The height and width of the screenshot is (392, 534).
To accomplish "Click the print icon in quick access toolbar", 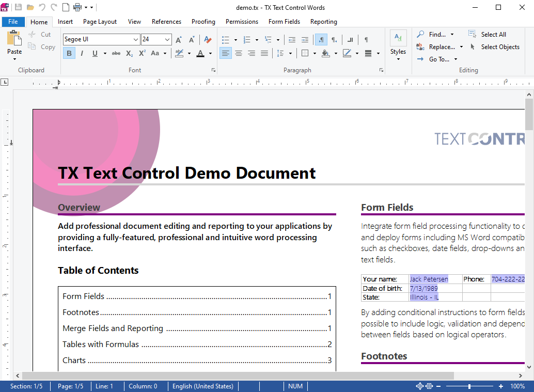I will [77, 7].
